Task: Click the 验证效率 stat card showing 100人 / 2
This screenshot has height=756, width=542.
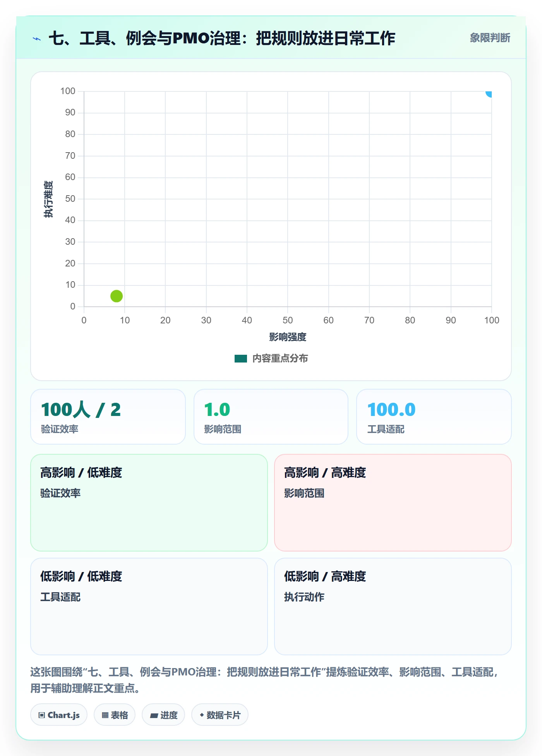Action: click(x=108, y=417)
